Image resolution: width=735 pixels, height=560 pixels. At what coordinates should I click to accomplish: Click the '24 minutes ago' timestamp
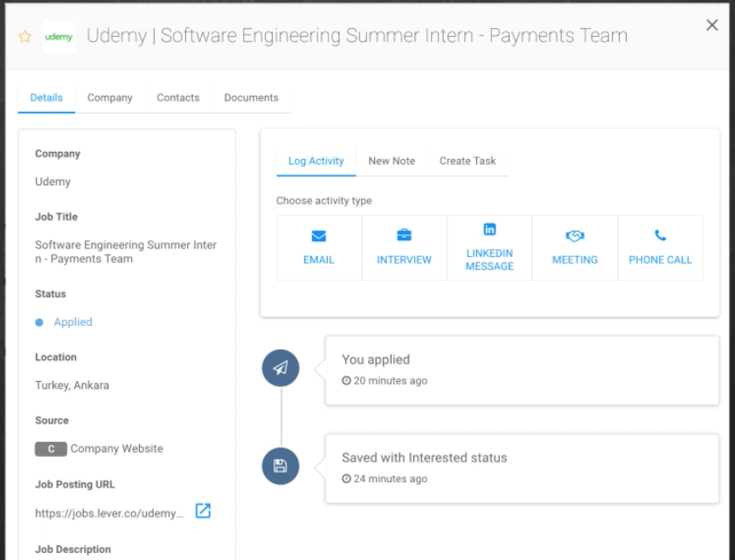coord(385,479)
